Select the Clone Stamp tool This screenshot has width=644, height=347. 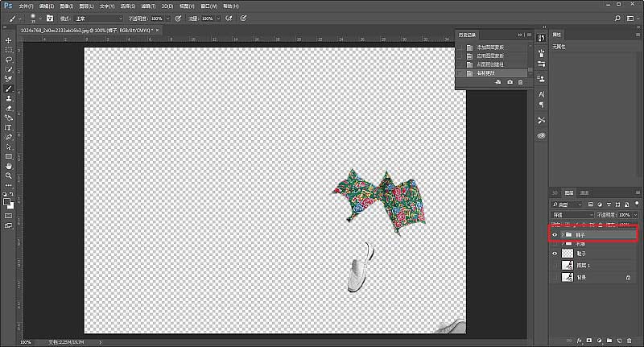(x=8, y=98)
